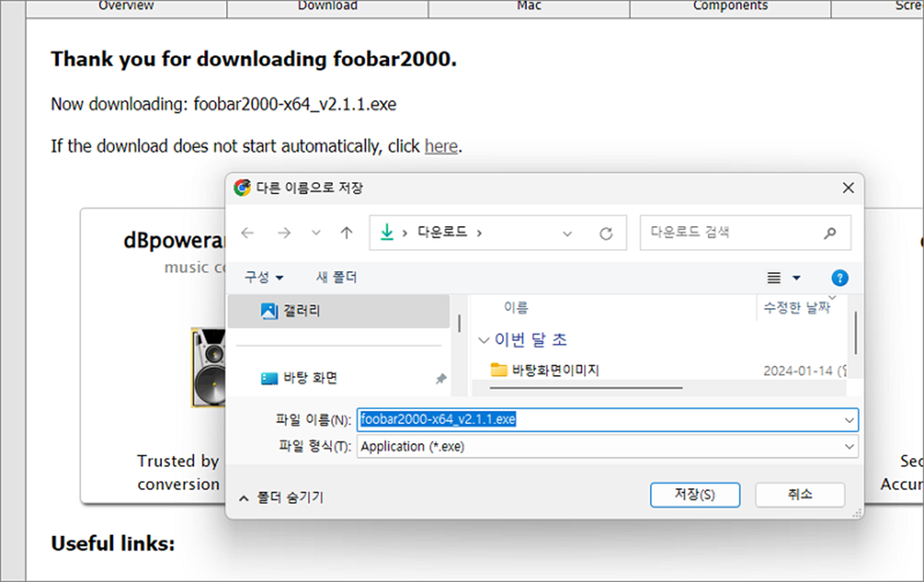Collapse the 이번 달 초 group
This screenshot has height=582, width=924.
(x=484, y=340)
